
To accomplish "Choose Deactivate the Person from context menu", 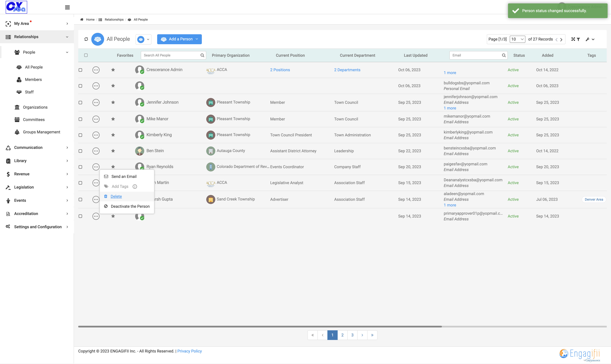I will click(x=127, y=206).
